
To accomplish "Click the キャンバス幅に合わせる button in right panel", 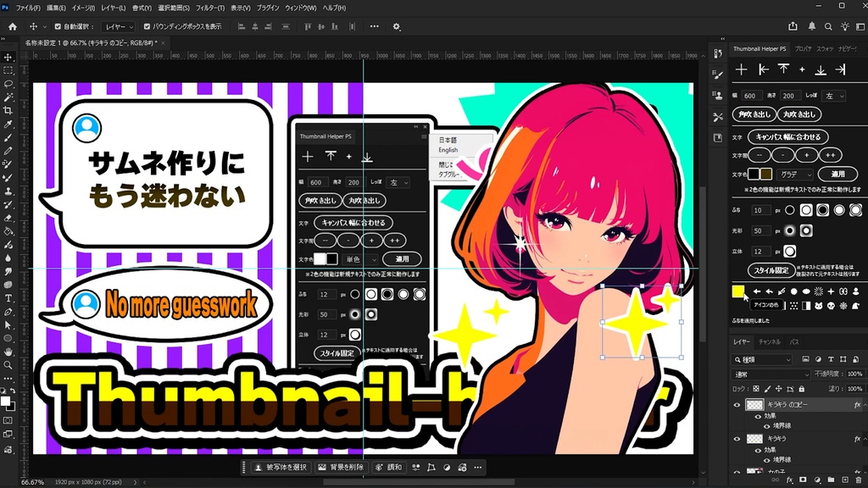I will [x=787, y=136].
